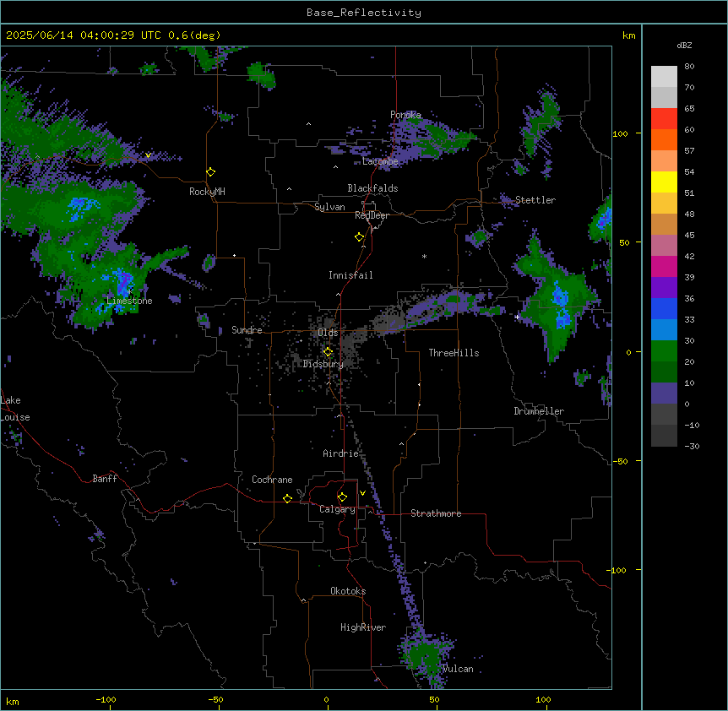Click the Ponoka city label
The image size is (728, 711).
click(405, 115)
